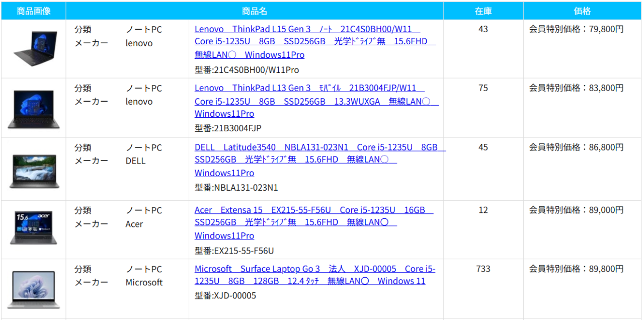Viewport: 644px width, 320px height.
Task: Click the Surface Laptop Go 3 thumbnail
Action: pyautogui.click(x=33, y=289)
